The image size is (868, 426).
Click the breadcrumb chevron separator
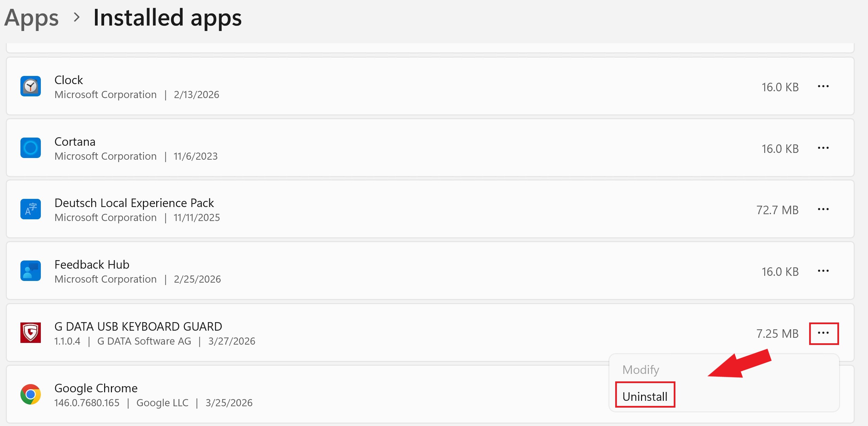[x=77, y=17]
